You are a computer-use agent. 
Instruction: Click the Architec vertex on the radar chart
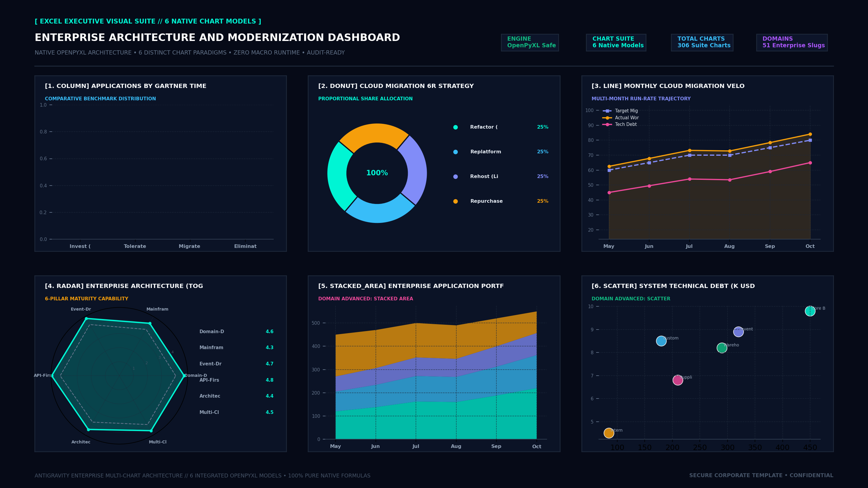[88, 429]
